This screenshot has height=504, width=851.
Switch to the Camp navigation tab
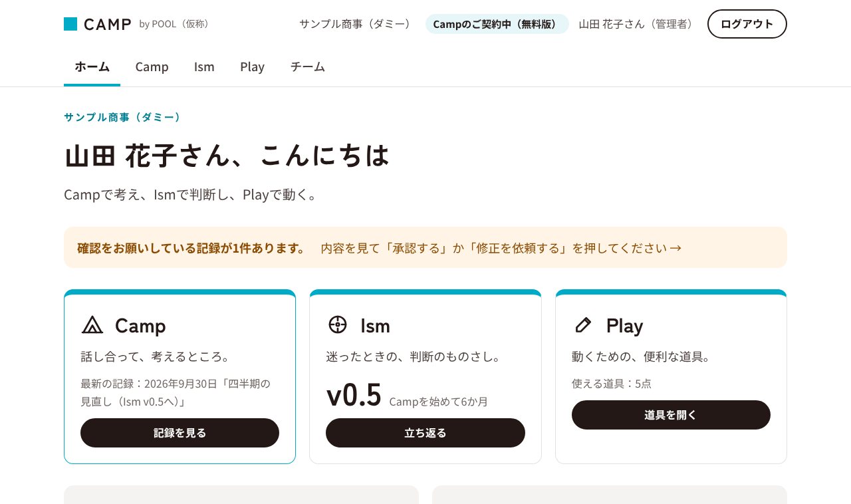152,66
